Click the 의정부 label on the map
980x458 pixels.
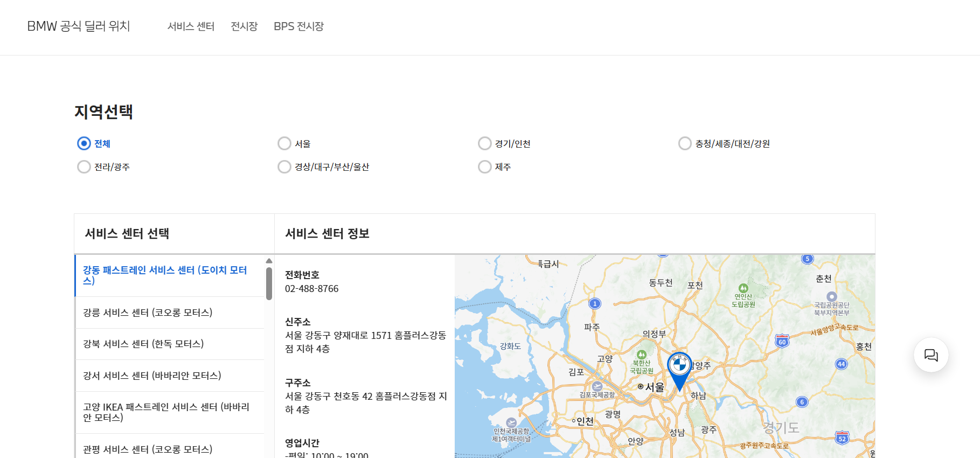pos(654,334)
